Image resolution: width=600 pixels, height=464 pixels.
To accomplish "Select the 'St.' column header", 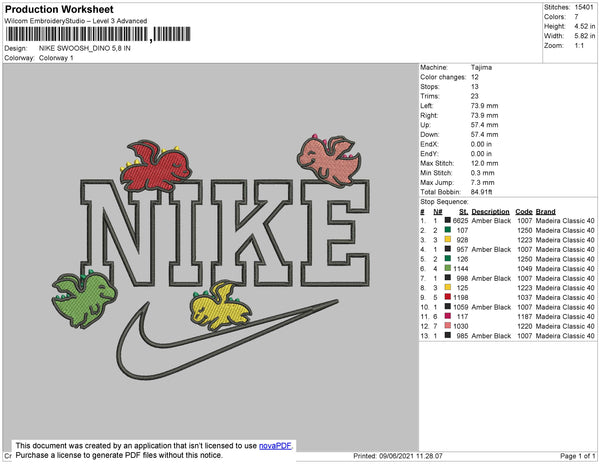I will tap(464, 212).
